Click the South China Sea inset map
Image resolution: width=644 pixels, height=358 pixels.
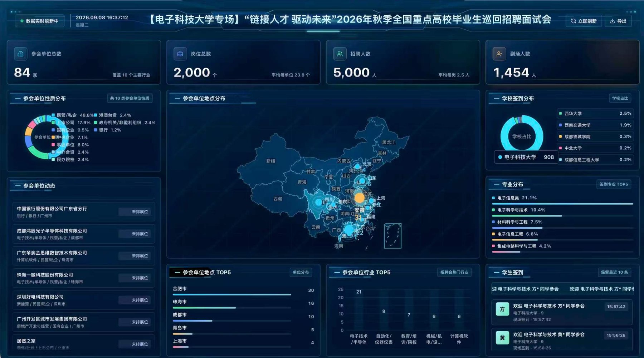click(x=392, y=236)
